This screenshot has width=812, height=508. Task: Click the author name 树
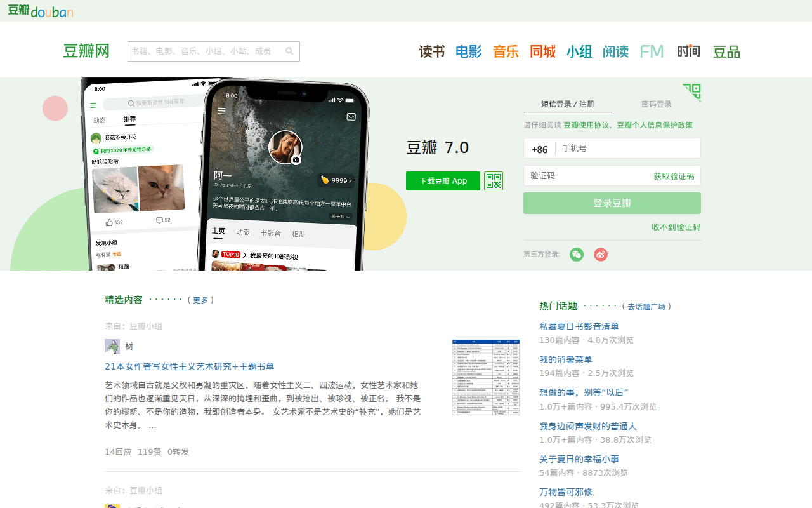point(129,347)
